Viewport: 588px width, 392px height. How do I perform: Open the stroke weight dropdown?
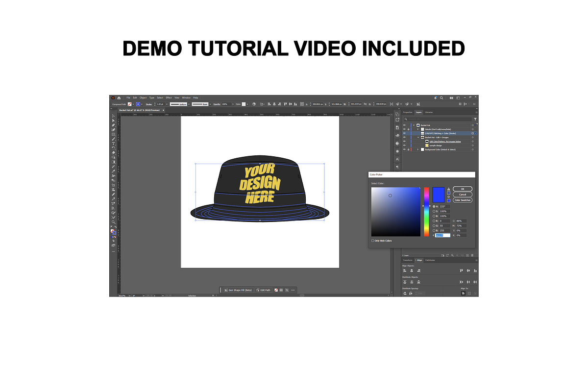pos(167,104)
